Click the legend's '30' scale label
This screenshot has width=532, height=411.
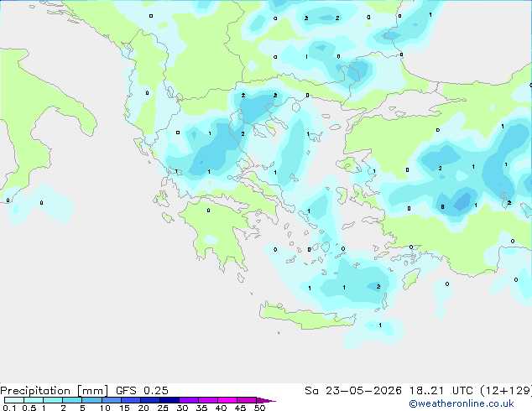(182, 408)
